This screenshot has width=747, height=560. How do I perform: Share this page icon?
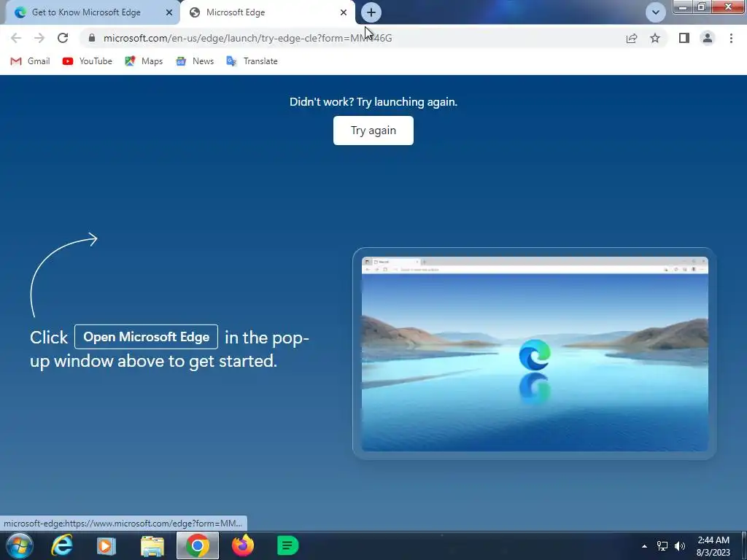point(632,38)
